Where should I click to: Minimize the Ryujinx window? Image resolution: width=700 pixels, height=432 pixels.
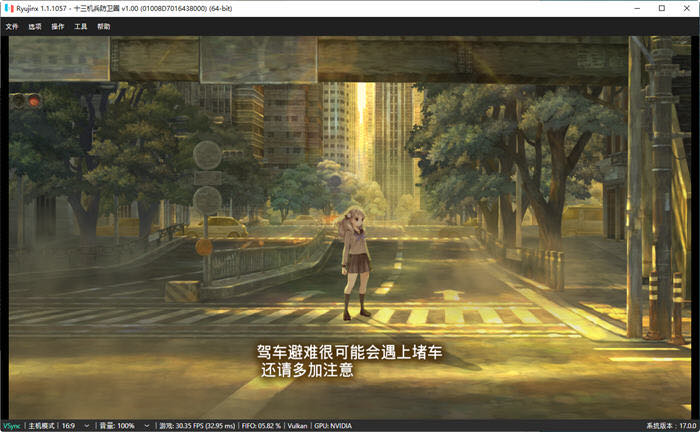[x=635, y=8]
